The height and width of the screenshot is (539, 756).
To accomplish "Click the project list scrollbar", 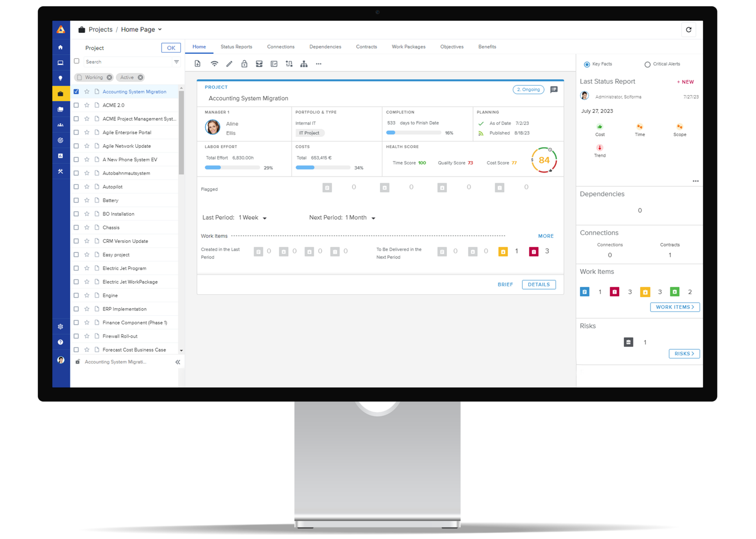I will click(x=181, y=132).
